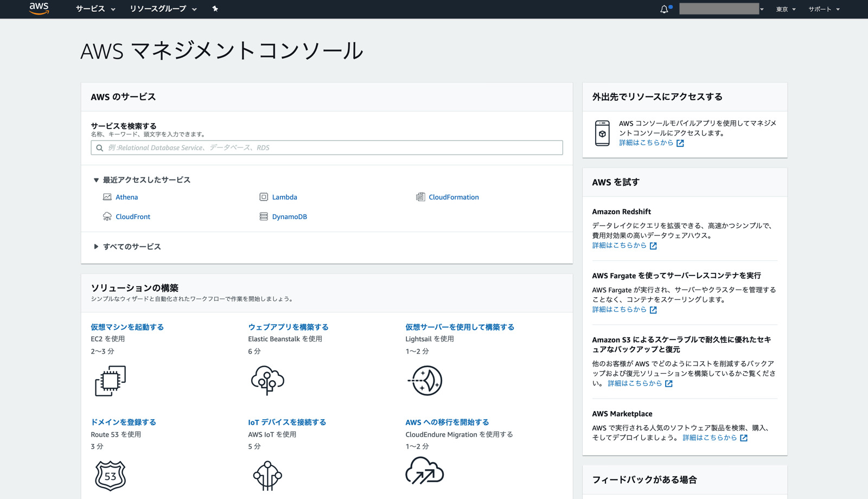Click the service search input field
Screen dimensions: 868x499
tap(327, 147)
